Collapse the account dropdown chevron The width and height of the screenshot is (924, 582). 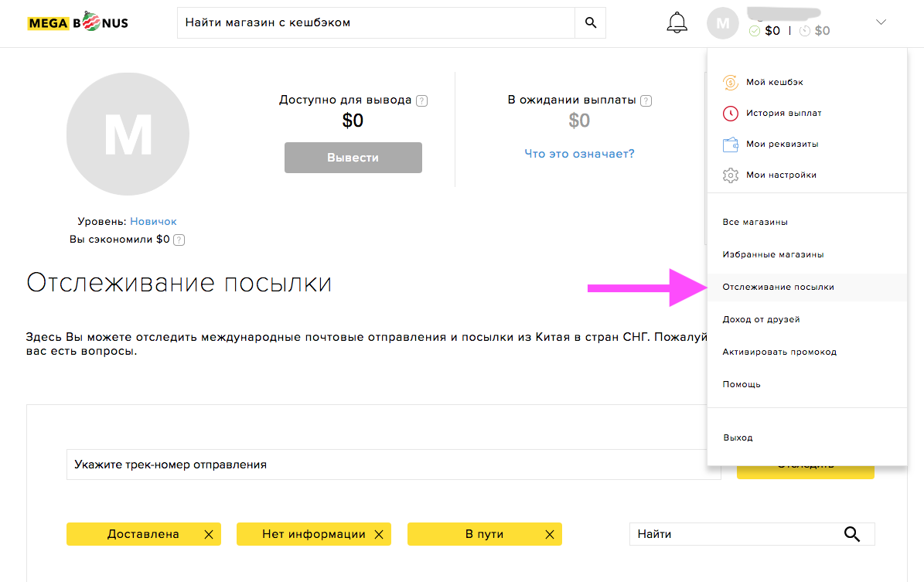point(881,23)
